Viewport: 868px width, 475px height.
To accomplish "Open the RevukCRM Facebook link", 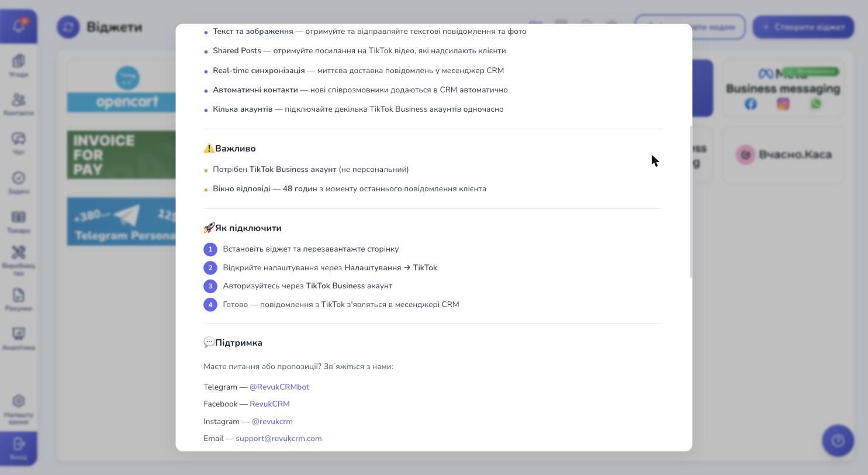I will (269, 404).
